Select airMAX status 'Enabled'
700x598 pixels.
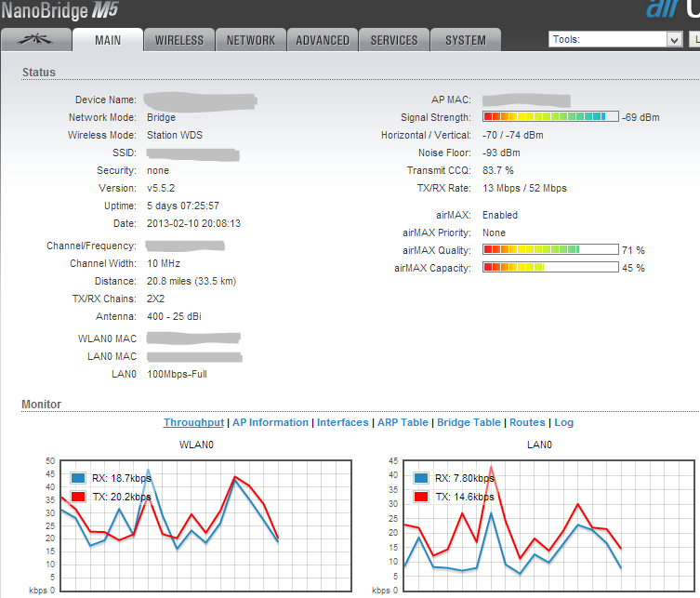(500, 215)
